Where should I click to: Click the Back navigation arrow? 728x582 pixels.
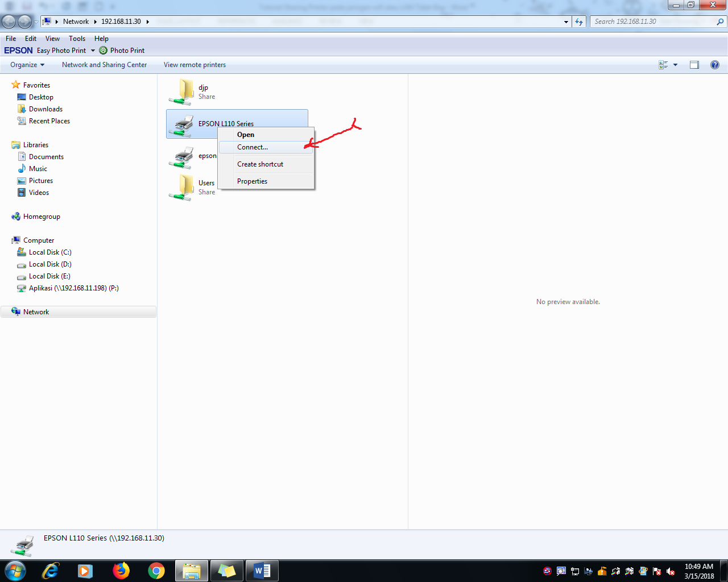point(9,22)
